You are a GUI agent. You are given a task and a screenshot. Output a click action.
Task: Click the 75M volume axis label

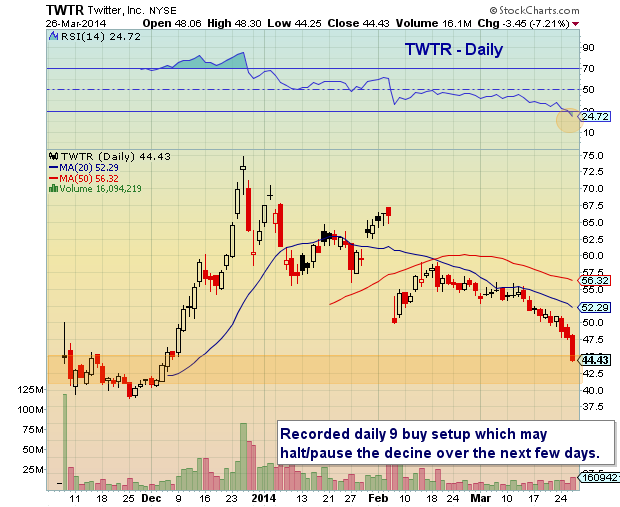pos(33,429)
